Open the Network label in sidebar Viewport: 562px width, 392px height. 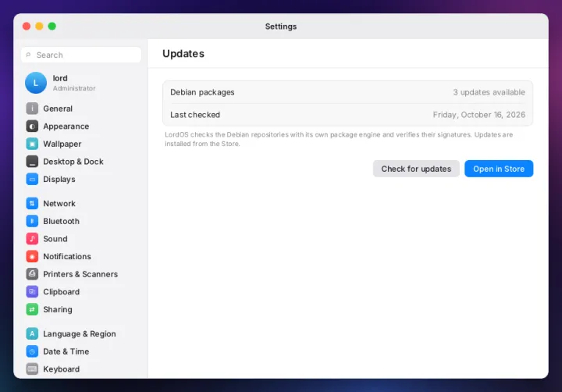59,203
